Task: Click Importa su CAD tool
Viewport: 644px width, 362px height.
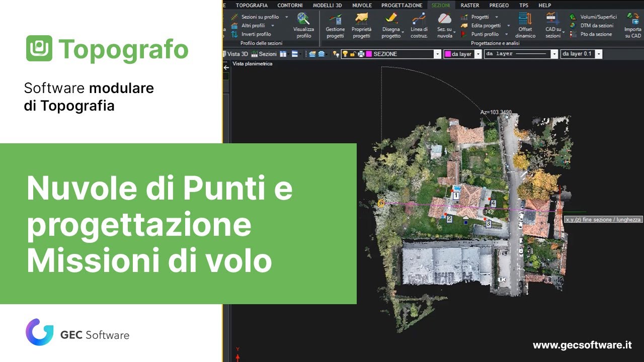Action: pos(632,25)
